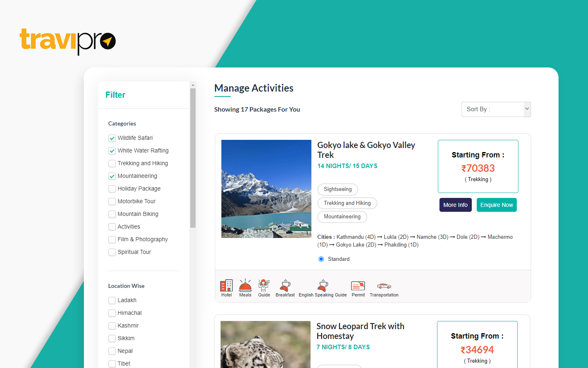The image size is (588, 368).
Task: Click the English Speaking Guide icon
Action: (322, 285)
